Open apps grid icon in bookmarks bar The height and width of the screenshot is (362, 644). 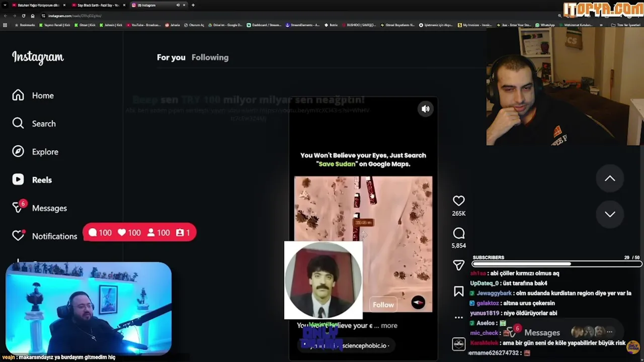coord(5,25)
